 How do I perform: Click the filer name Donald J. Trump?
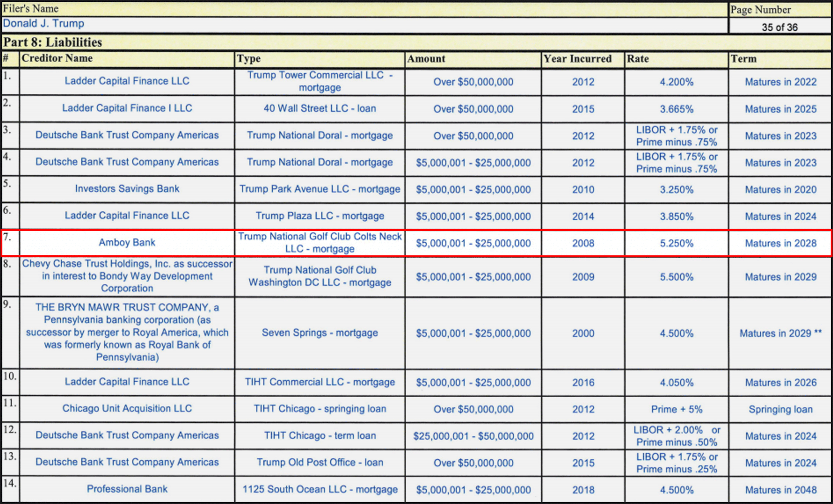pyautogui.click(x=44, y=24)
